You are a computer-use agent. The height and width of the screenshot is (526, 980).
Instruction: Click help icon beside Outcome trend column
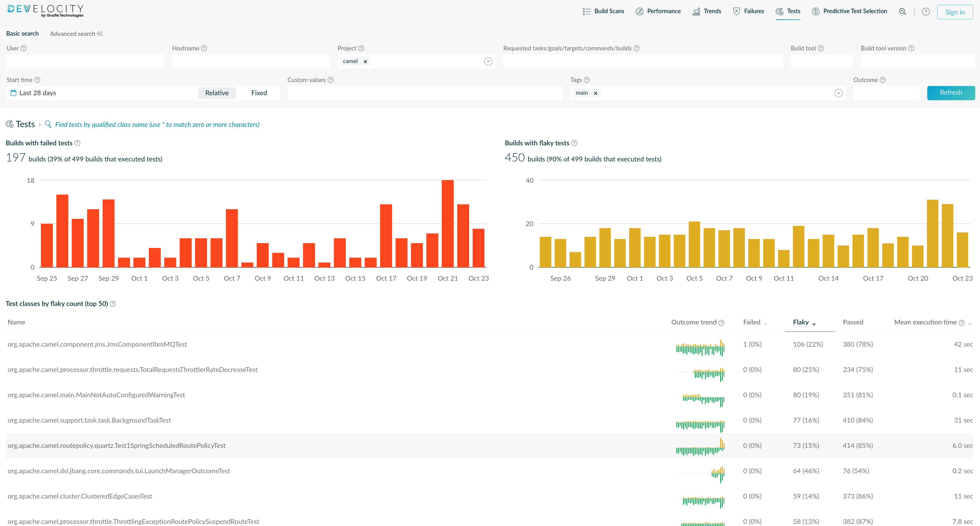click(721, 323)
